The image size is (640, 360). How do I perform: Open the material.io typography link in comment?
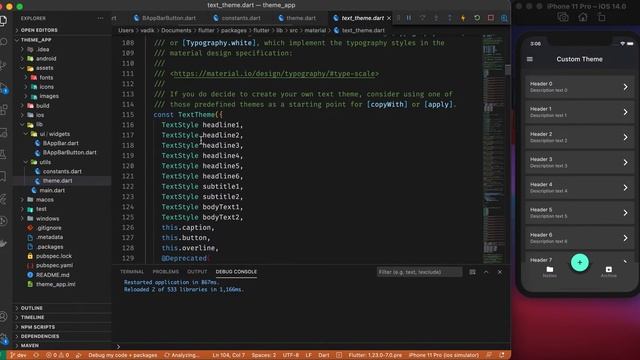tap(274, 74)
